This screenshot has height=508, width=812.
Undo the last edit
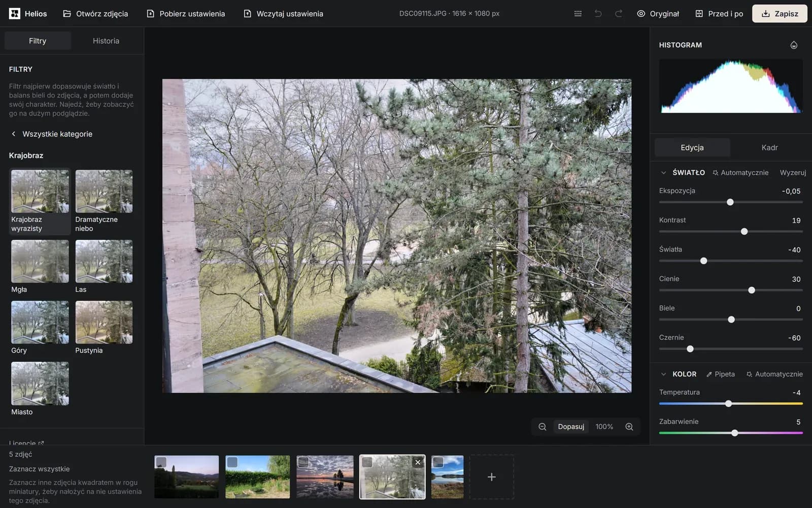pyautogui.click(x=598, y=14)
